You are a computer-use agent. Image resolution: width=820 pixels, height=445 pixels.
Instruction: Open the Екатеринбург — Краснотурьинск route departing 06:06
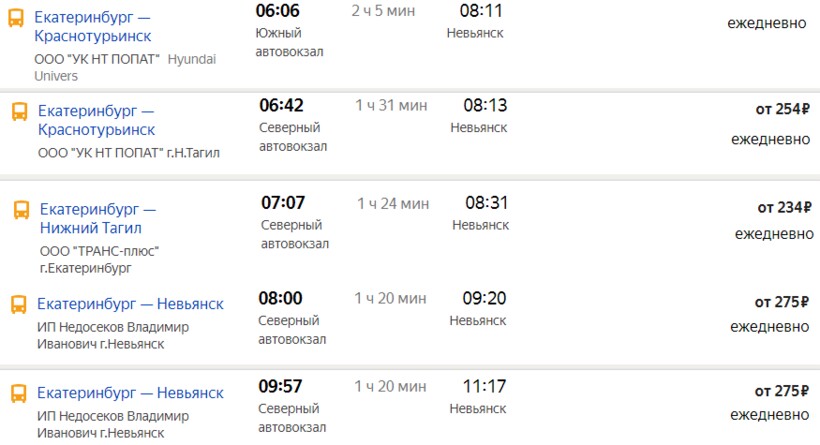(92, 27)
